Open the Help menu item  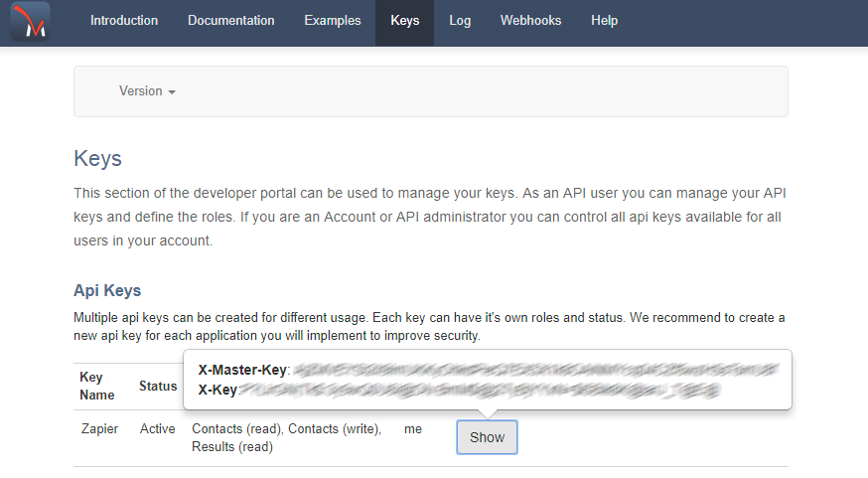604,21
